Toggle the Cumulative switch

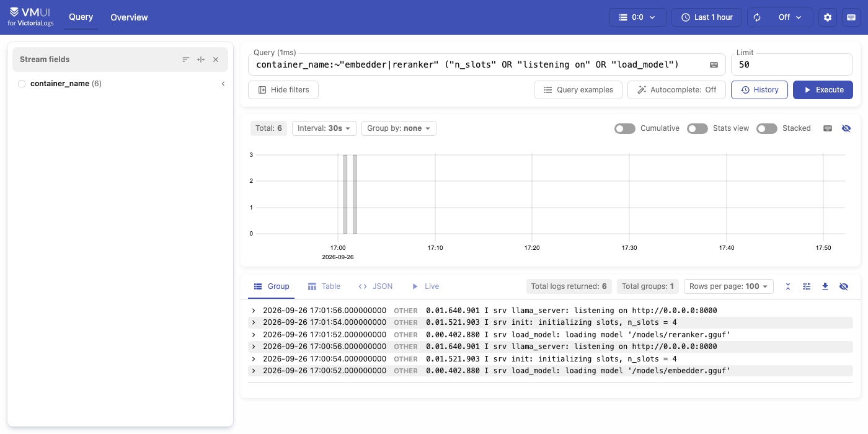coord(625,128)
